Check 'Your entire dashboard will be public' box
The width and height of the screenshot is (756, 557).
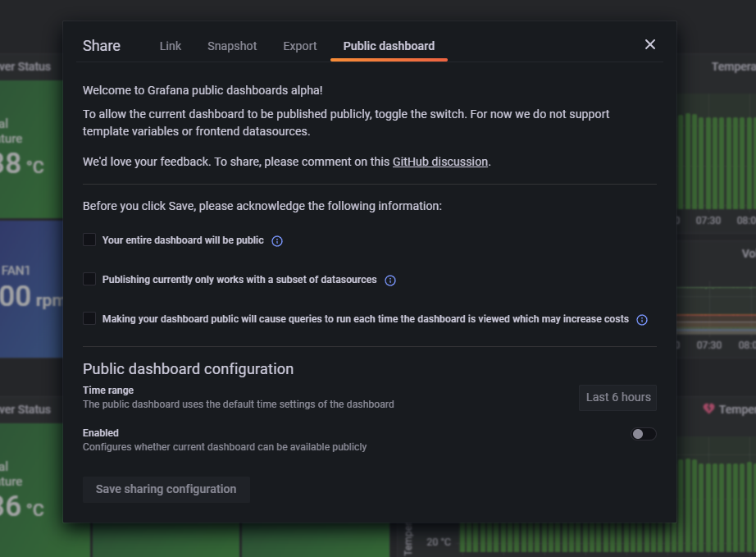tap(89, 240)
